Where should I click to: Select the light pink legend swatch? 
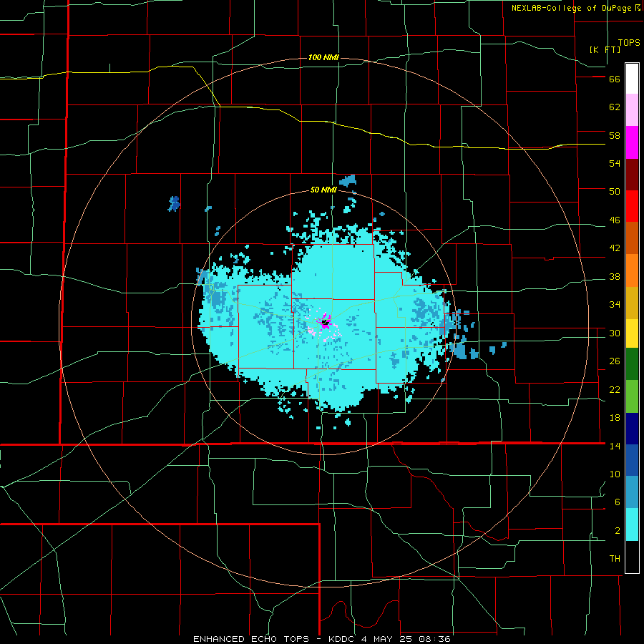click(x=632, y=110)
